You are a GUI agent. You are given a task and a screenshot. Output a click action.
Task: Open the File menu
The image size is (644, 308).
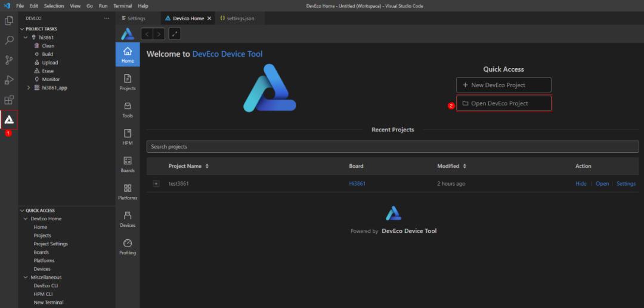point(20,6)
